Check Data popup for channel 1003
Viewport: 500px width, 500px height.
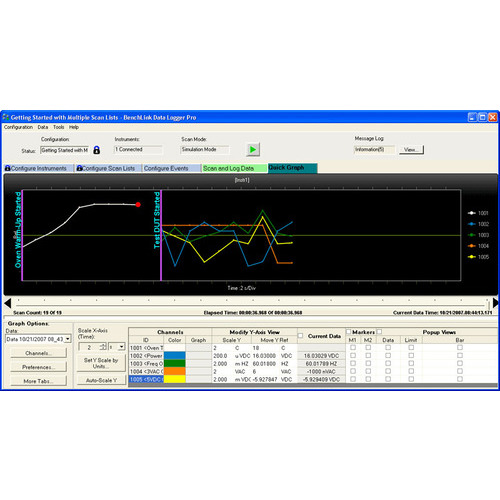(388, 363)
